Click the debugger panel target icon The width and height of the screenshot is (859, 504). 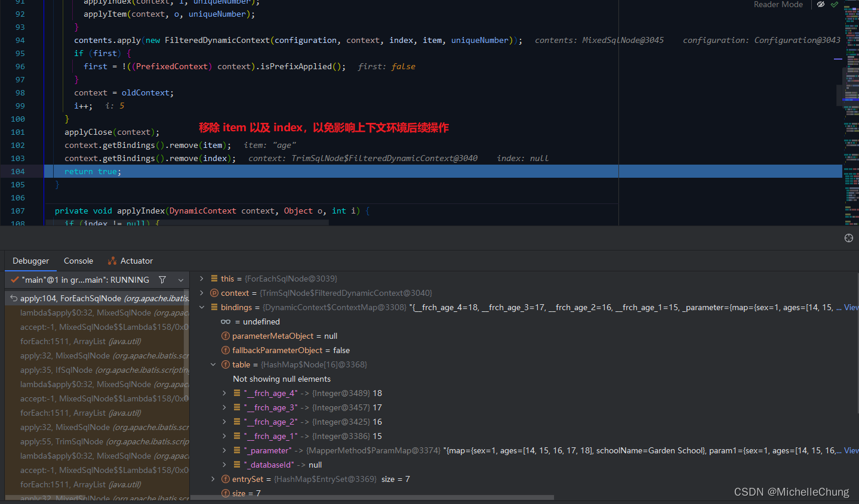[x=849, y=238]
